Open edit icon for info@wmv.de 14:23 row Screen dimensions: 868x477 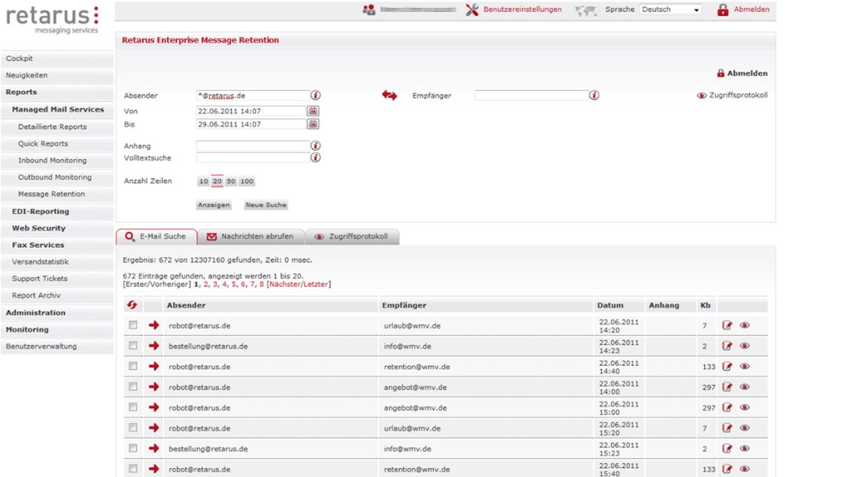(x=727, y=346)
